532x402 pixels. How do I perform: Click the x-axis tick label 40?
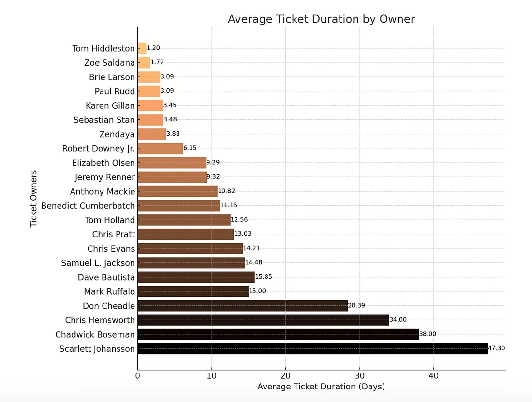click(434, 376)
